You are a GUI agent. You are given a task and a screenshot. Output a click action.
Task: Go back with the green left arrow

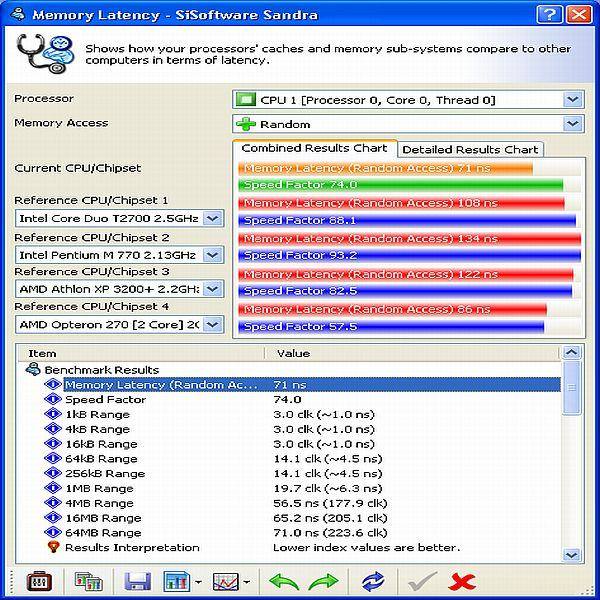click(x=284, y=582)
